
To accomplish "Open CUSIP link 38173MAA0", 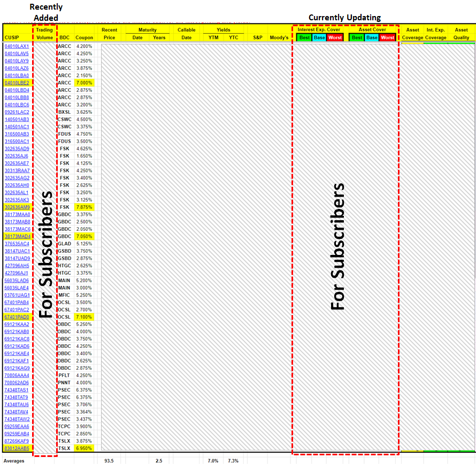I will click(x=17, y=214).
